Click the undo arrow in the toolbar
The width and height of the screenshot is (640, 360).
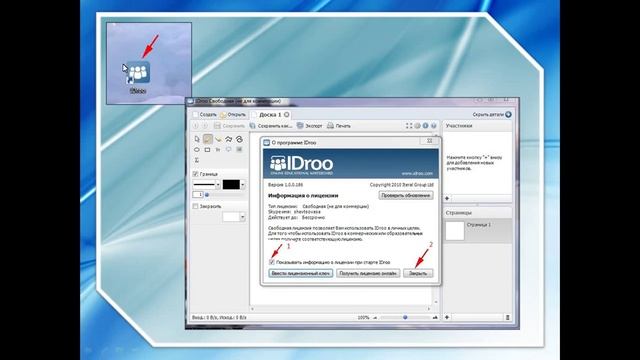(196, 126)
